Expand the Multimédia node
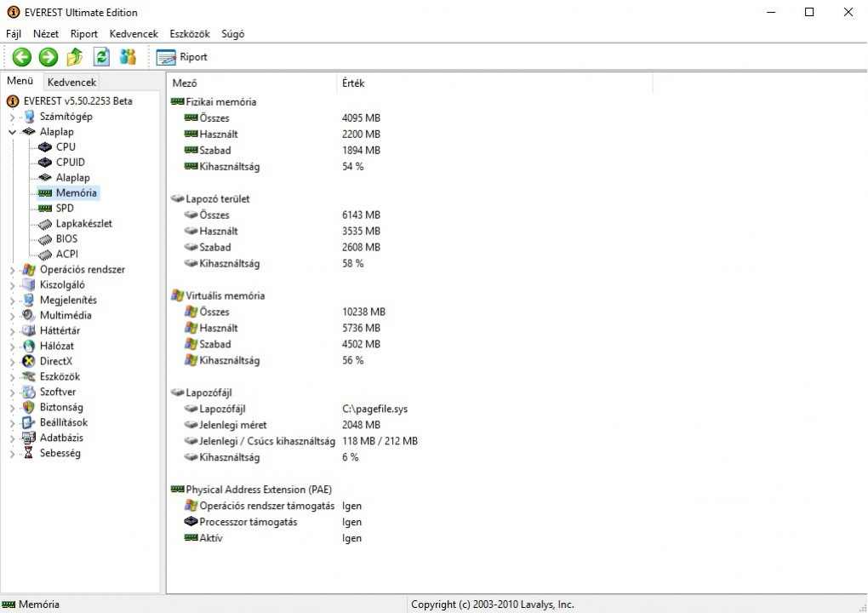The image size is (868, 613). click(x=12, y=316)
